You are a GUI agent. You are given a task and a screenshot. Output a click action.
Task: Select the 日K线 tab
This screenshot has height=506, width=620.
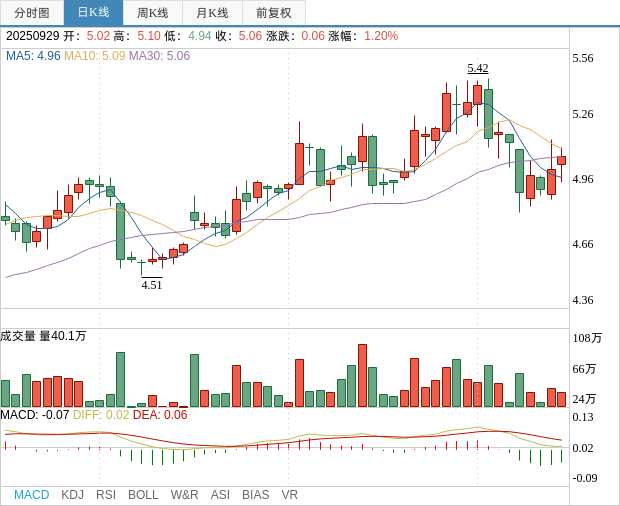point(93,13)
